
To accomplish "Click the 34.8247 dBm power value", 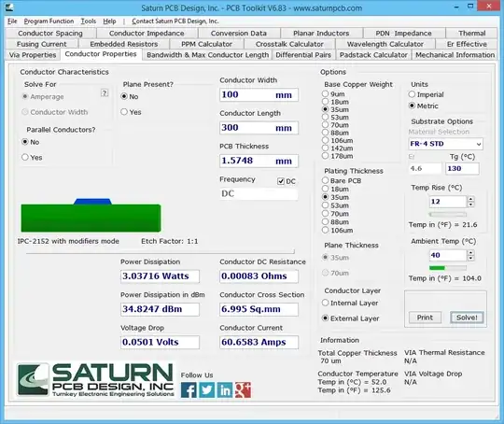I will point(160,309).
